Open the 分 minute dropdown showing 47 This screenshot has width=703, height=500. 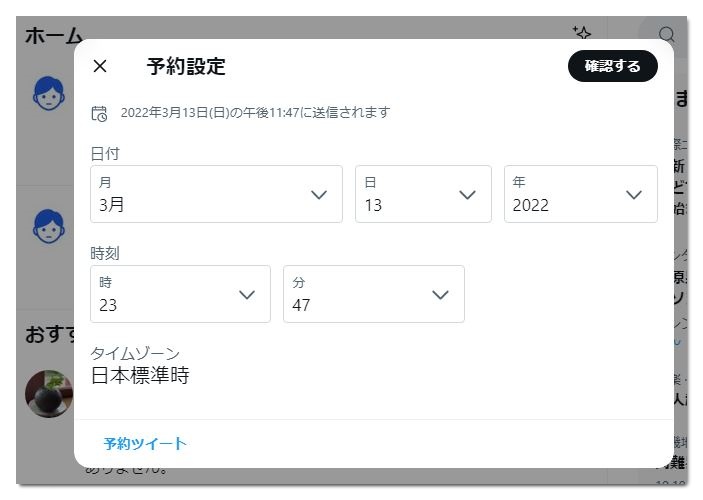(x=374, y=294)
